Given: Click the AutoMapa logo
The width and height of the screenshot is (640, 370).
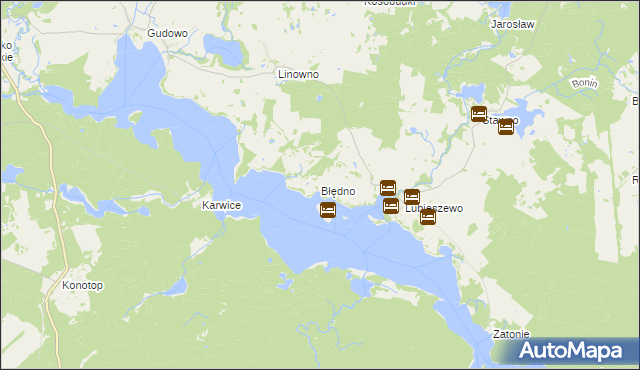Looking at the screenshot, I should [x=571, y=350].
